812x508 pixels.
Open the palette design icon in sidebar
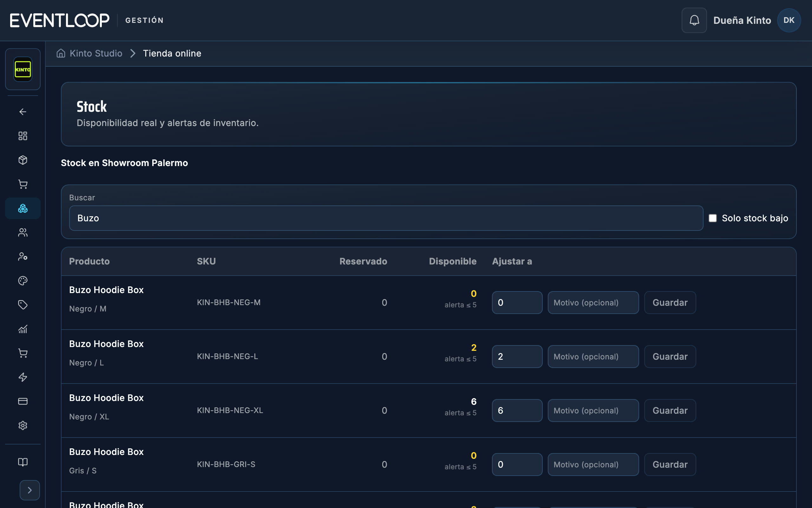click(23, 281)
